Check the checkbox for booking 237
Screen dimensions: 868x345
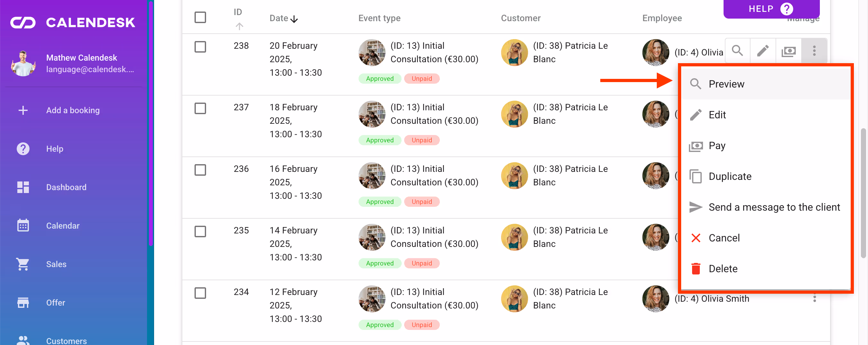pos(200,108)
